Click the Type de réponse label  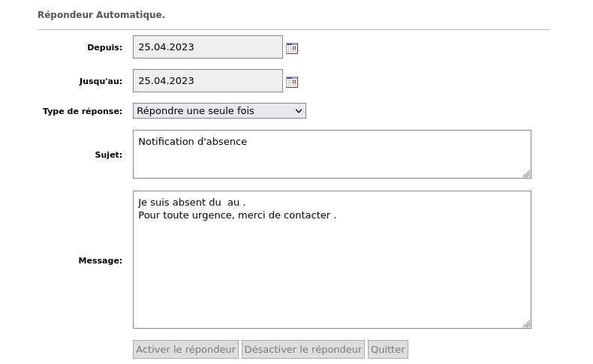click(83, 111)
